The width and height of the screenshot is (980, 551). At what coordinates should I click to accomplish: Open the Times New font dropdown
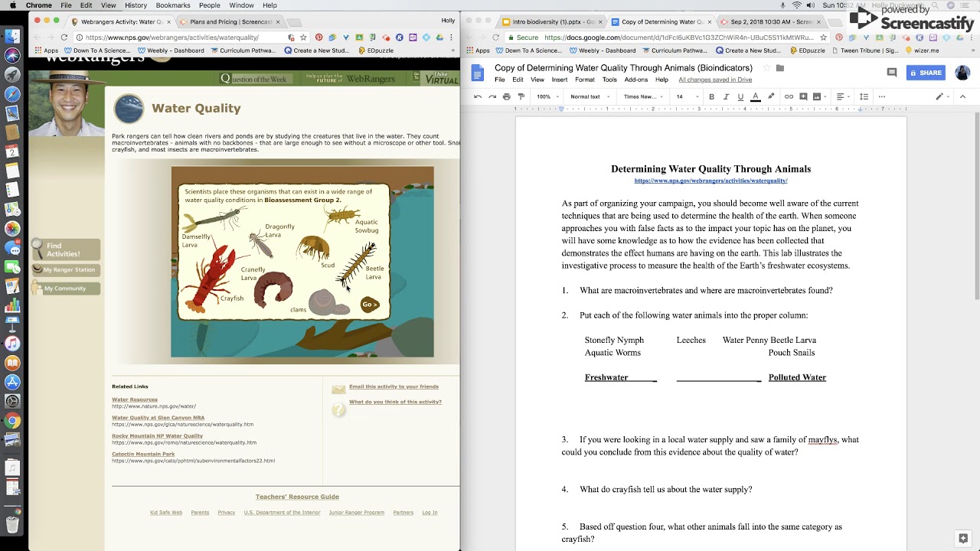click(x=642, y=96)
